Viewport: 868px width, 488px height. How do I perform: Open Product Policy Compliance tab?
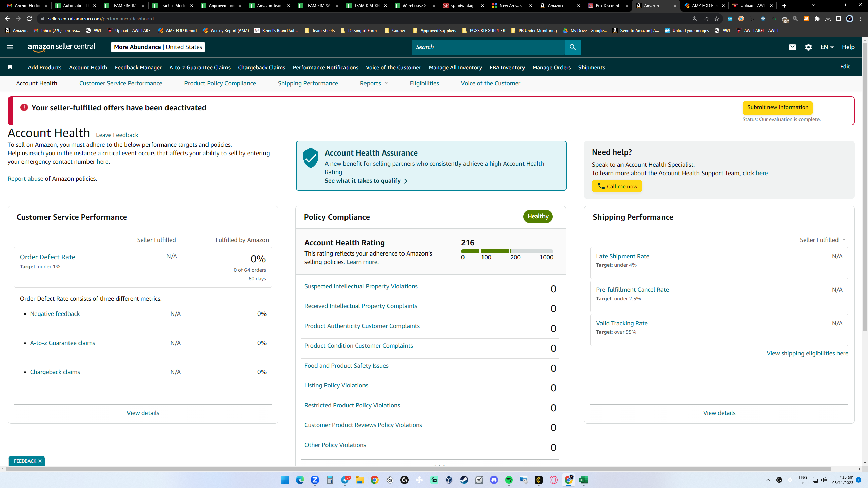[x=220, y=83]
